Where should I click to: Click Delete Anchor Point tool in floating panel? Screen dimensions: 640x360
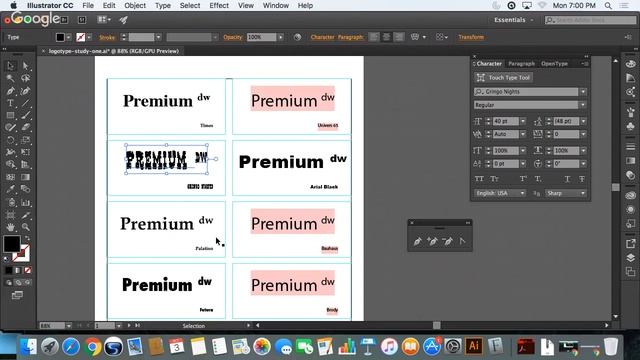click(x=447, y=241)
